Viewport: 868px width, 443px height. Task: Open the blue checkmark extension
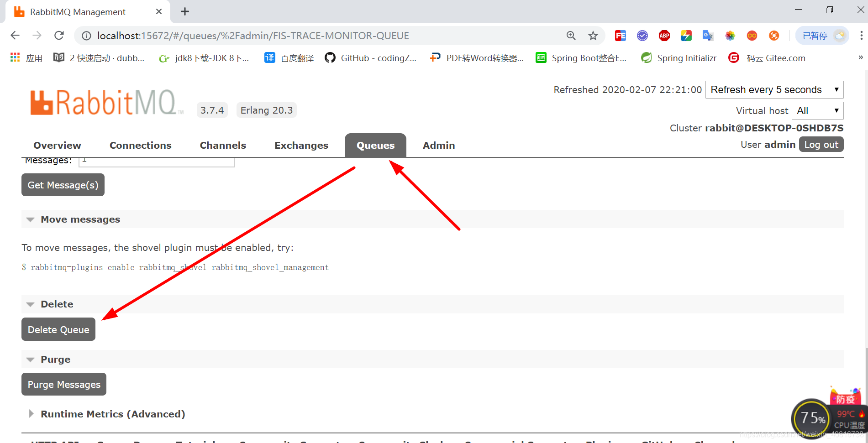[x=642, y=36]
